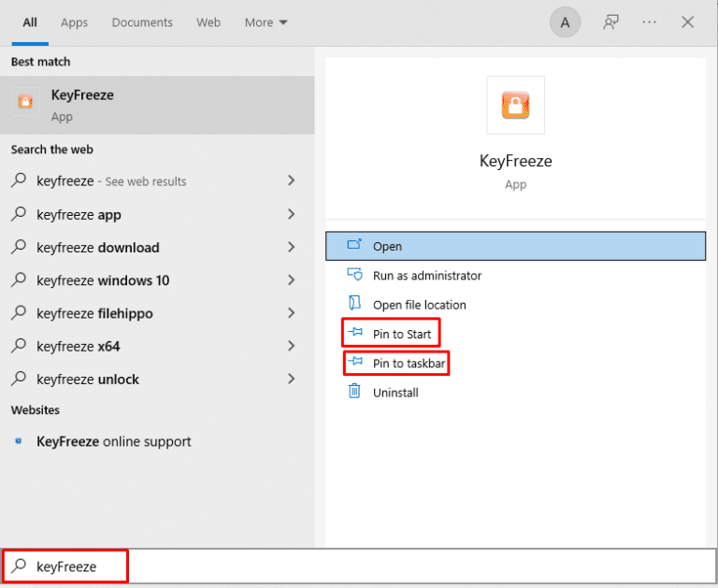
Task: Switch to the Web tab
Action: click(208, 22)
